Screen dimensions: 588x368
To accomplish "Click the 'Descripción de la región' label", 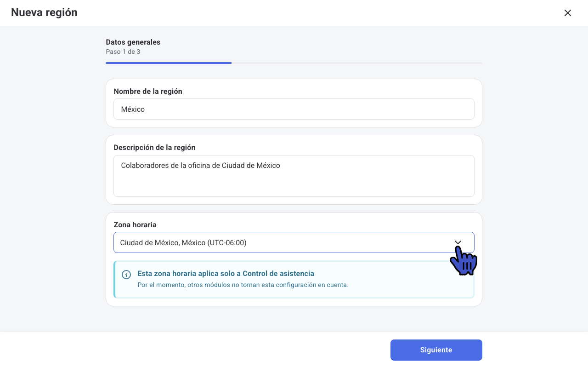I will click(x=154, y=147).
